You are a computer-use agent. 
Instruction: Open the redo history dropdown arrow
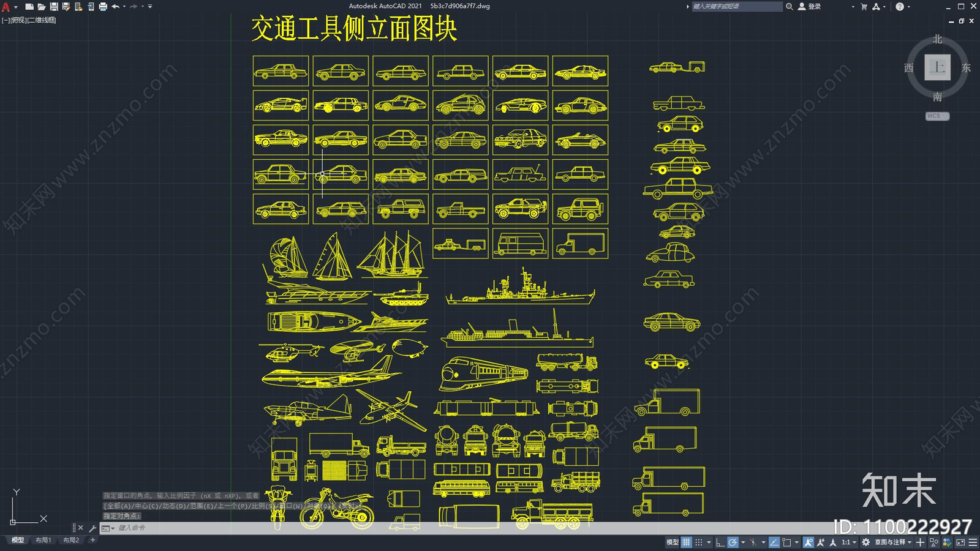pos(143,6)
